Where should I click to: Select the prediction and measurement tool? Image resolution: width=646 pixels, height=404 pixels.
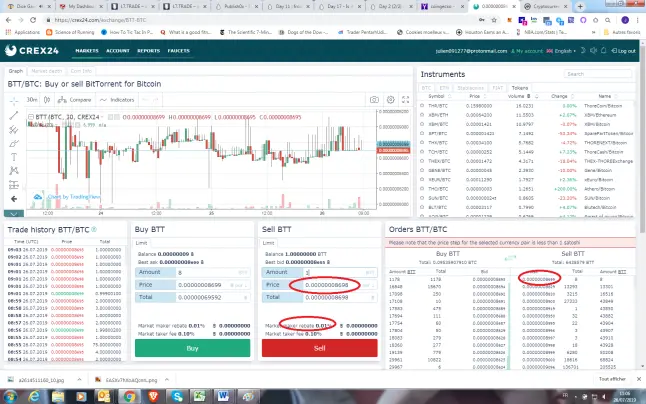(14, 184)
